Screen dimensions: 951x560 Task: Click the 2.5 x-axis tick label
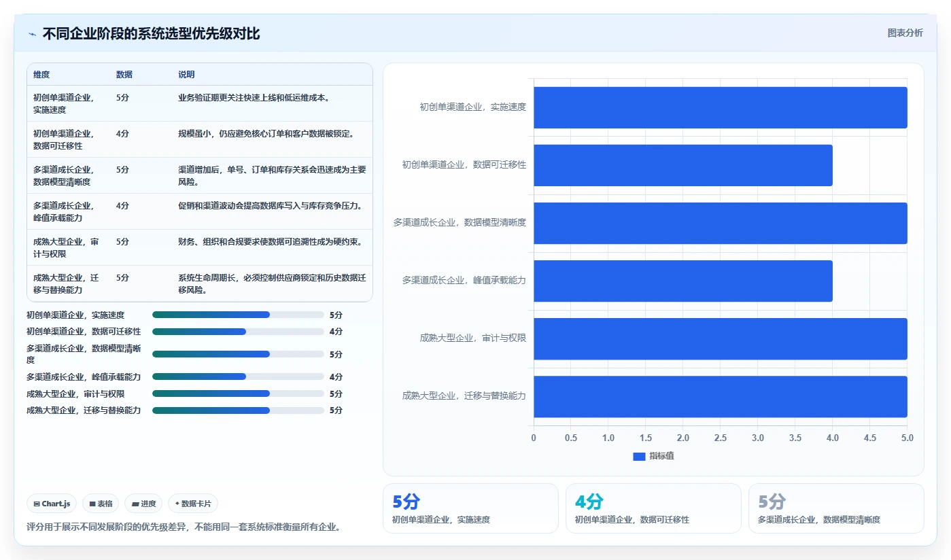(x=720, y=438)
